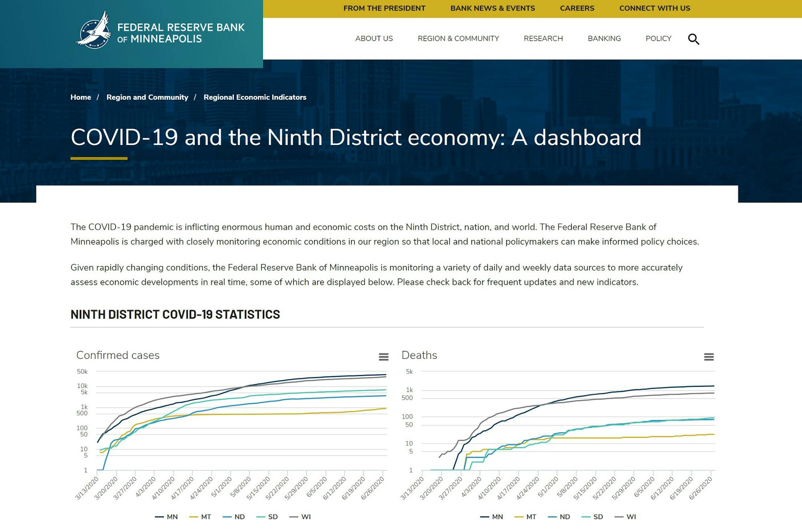Toggle WI series in Confirmed cases legend

(x=300, y=517)
